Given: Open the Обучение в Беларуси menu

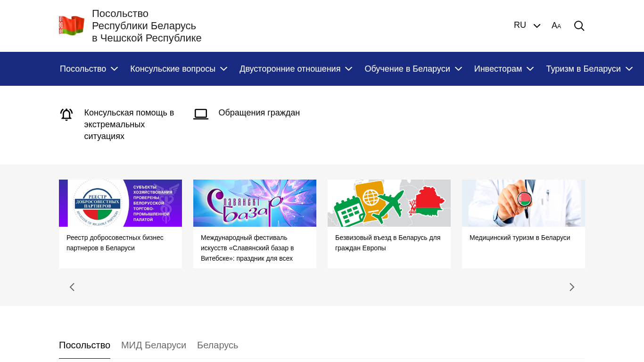Looking at the screenshot, I should click(x=413, y=69).
